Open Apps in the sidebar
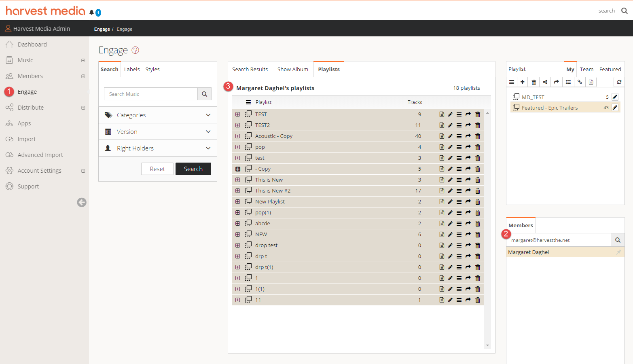 (24, 123)
